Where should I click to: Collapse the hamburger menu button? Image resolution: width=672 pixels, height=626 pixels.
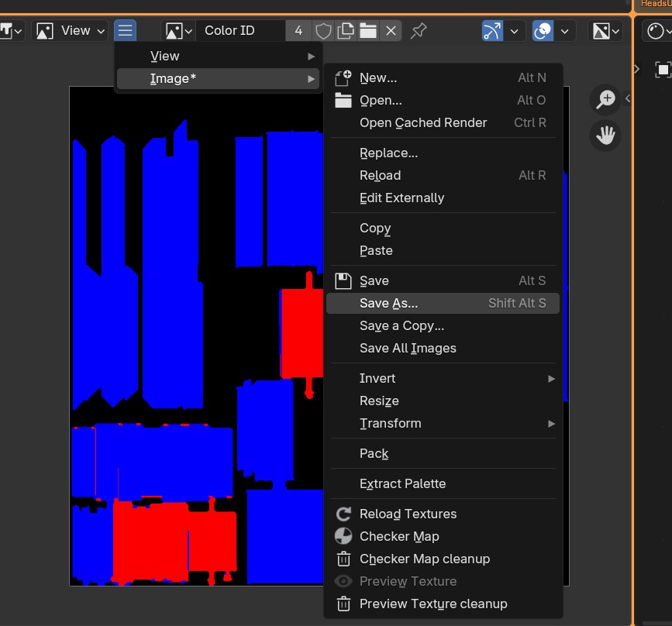tap(125, 31)
